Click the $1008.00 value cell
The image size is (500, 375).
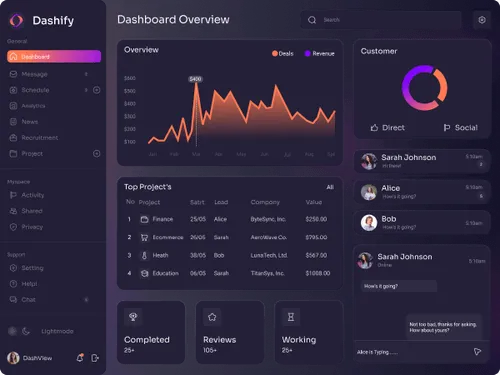[318, 273]
